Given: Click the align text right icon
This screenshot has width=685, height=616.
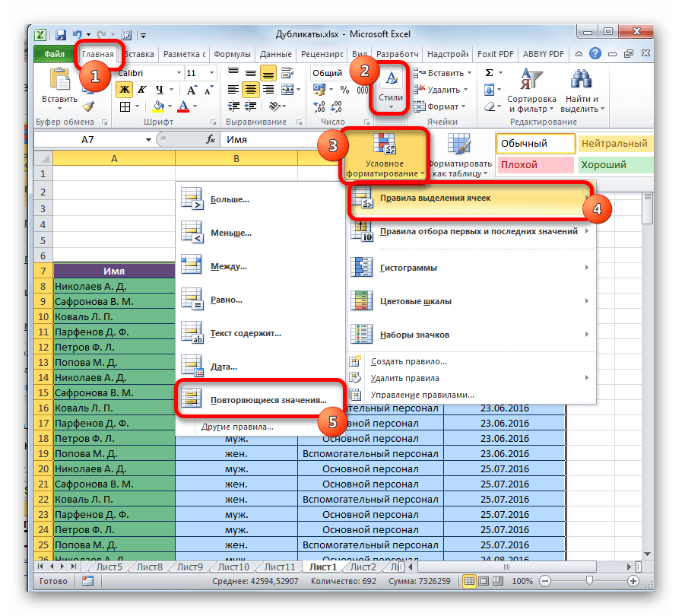Looking at the screenshot, I should [x=268, y=90].
